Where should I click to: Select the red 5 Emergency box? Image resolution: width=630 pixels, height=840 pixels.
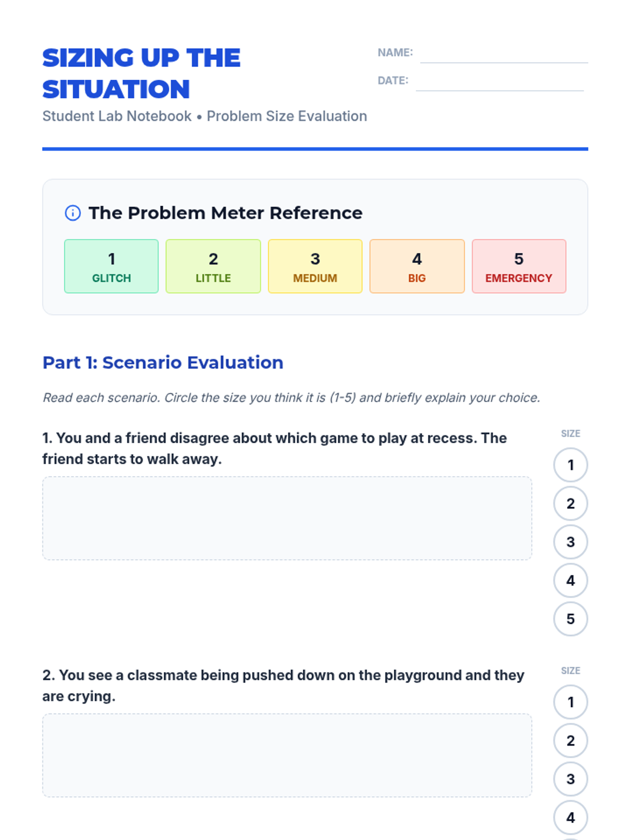pos(519,266)
